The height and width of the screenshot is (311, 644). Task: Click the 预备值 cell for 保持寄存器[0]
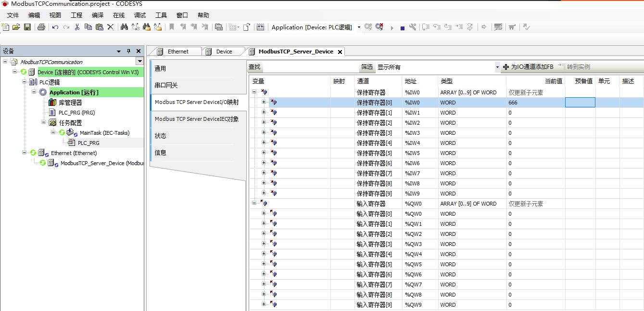580,102
